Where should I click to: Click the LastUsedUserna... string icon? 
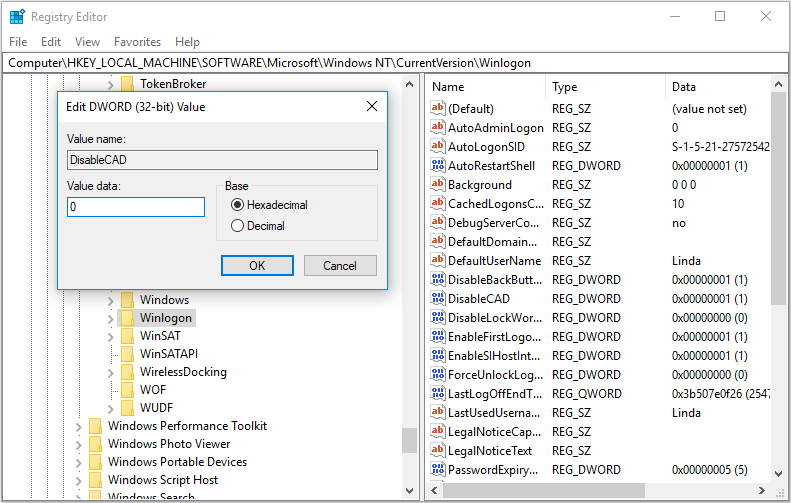point(437,412)
